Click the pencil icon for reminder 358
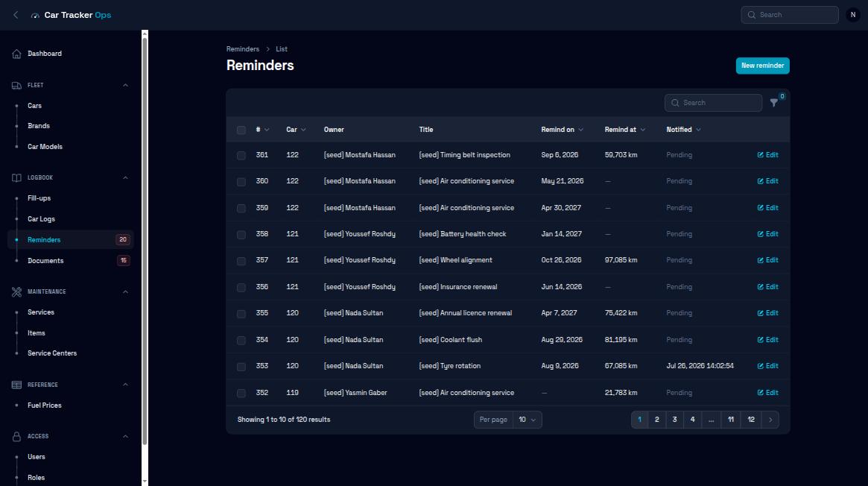 tap(760, 234)
